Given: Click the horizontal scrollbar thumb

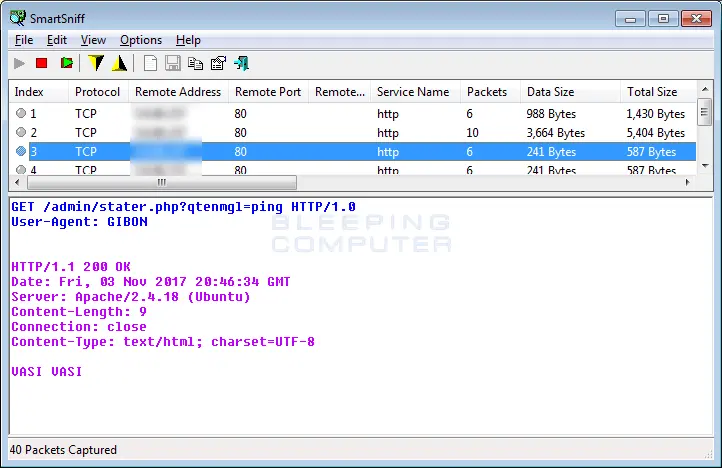Looking at the screenshot, I should [x=162, y=182].
